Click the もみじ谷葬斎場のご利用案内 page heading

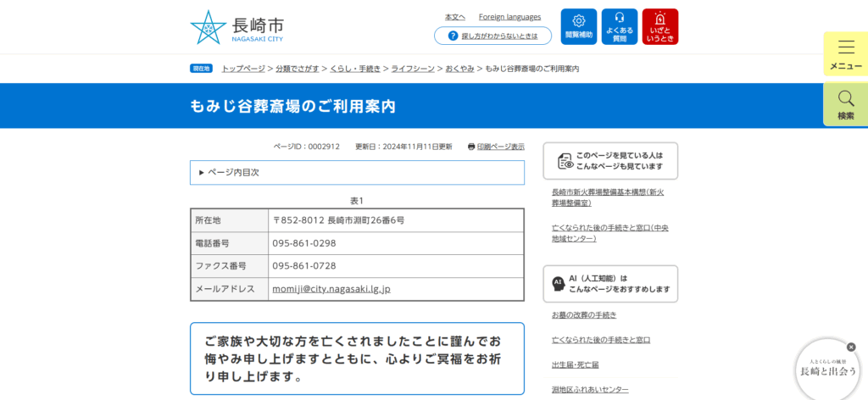(x=293, y=106)
